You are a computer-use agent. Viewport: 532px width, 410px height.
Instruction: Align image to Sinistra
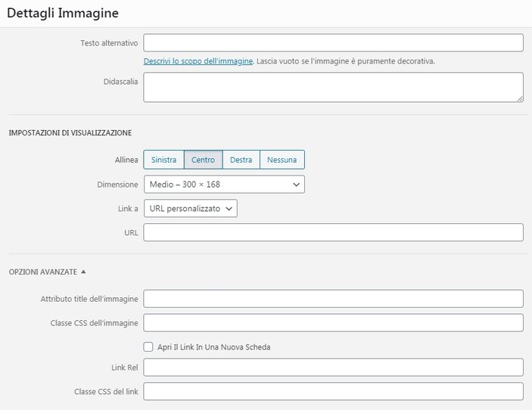point(163,160)
